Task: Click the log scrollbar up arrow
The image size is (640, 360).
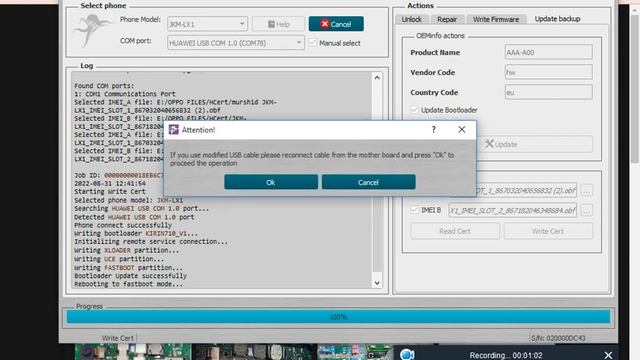Action: (377, 78)
